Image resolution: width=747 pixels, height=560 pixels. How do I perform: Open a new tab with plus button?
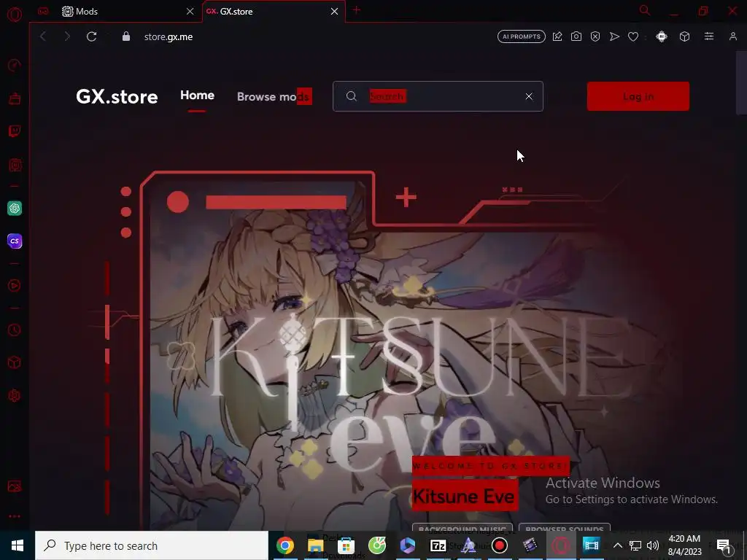[356, 10]
